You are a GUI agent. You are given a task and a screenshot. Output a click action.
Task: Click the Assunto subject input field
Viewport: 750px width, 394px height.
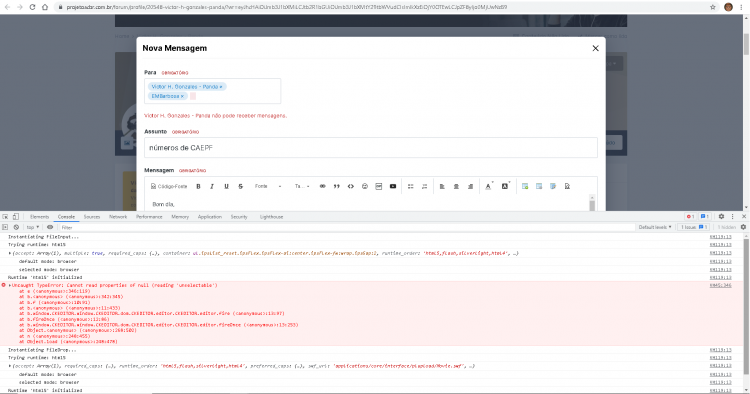tap(371, 148)
